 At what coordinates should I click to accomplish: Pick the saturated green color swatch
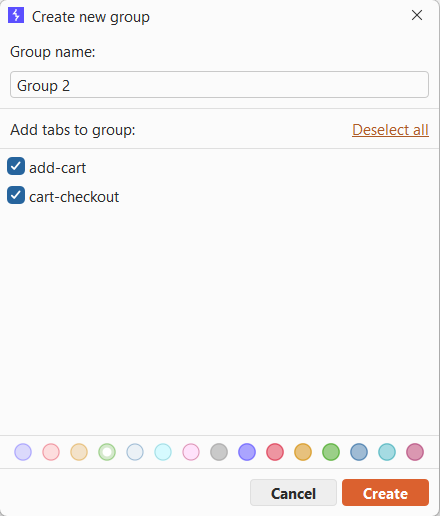point(331,452)
